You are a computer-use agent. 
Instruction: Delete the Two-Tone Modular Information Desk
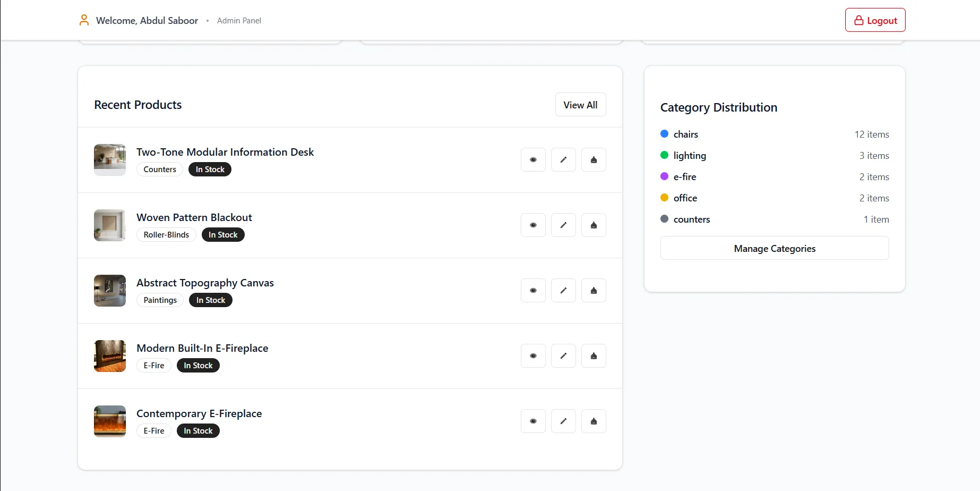(594, 159)
